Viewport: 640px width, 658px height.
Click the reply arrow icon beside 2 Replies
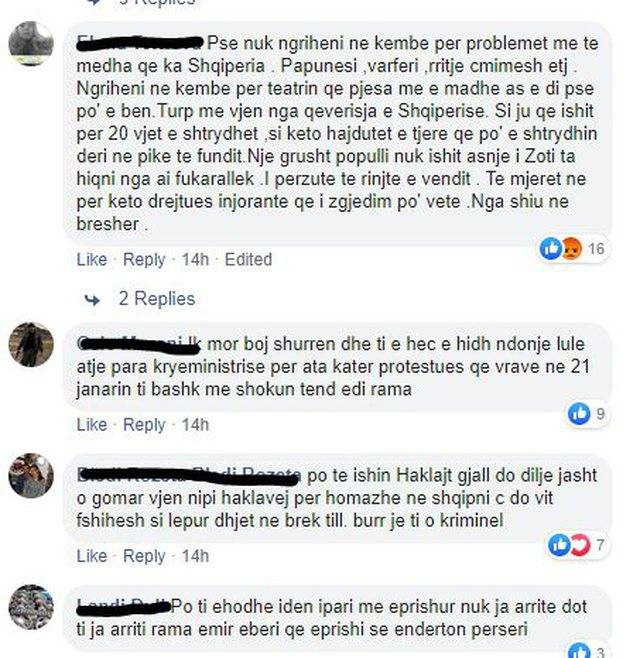(x=92, y=300)
